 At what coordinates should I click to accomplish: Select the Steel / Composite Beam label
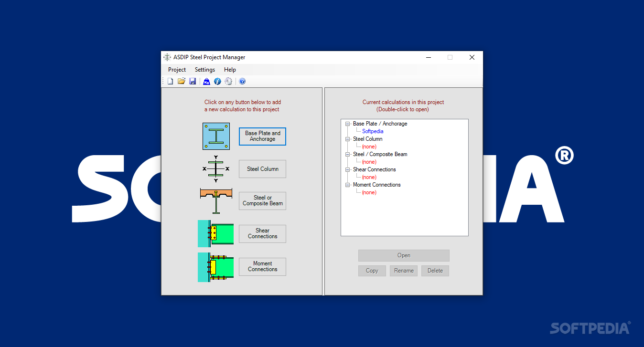[380, 154]
